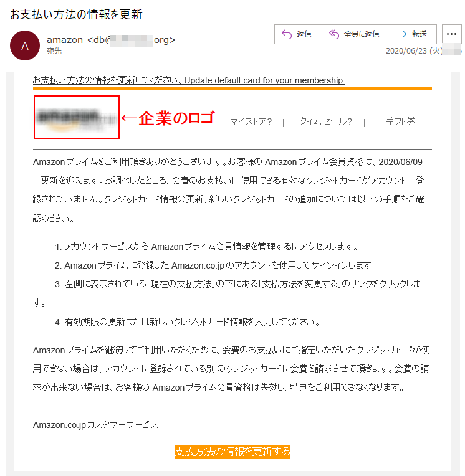Click the blurred company logo image
Image resolution: width=465 pixels, height=476 pixels.
pyautogui.click(x=76, y=117)
